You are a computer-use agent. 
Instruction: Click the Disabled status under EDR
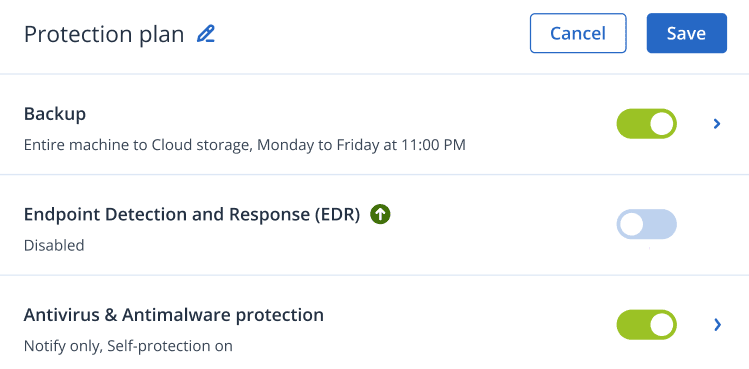click(54, 245)
